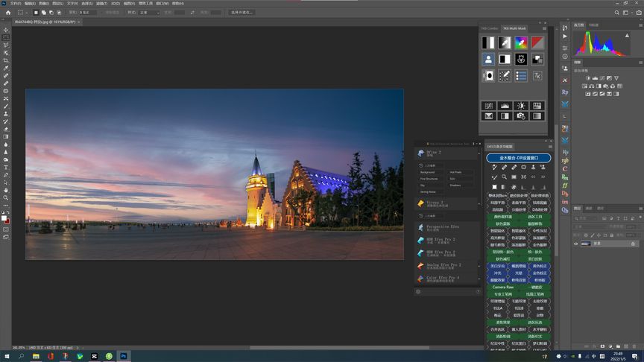644x362 pixels.
Task: Open the style dropdown in the options bar
Action: (151, 13)
